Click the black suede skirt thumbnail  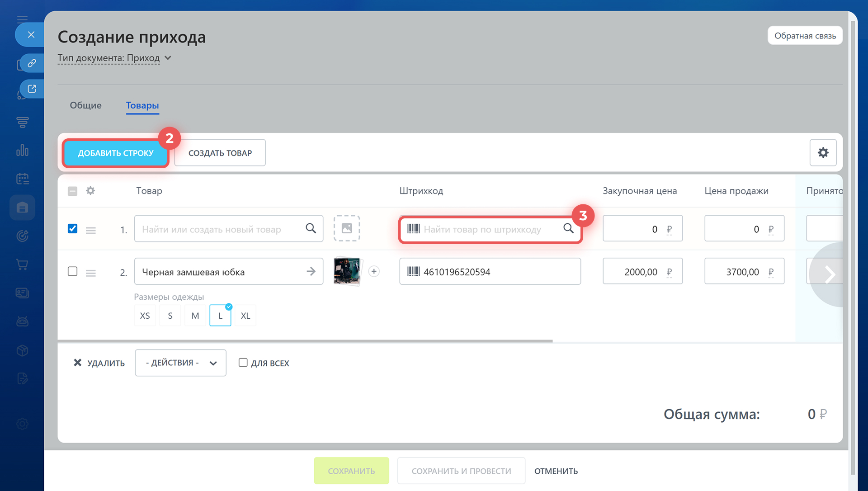coord(347,271)
